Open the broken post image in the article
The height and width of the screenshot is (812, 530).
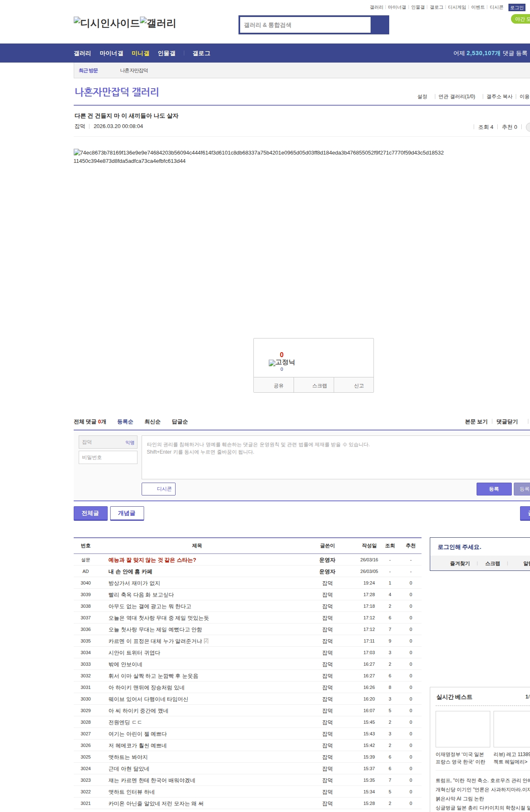pyautogui.click(x=258, y=157)
